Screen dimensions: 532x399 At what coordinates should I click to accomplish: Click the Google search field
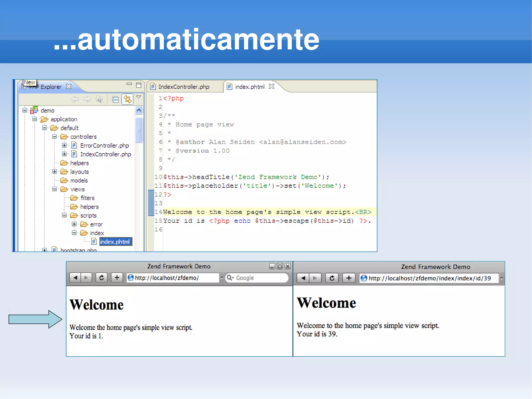tap(257, 278)
